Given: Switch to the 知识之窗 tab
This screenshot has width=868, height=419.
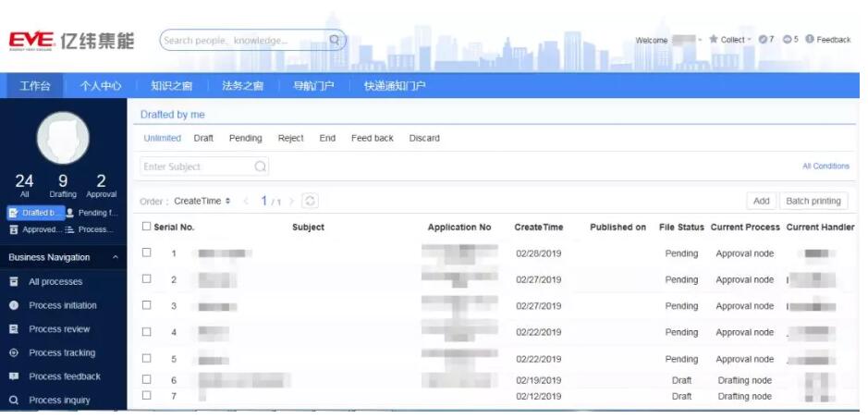Looking at the screenshot, I should [x=172, y=86].
